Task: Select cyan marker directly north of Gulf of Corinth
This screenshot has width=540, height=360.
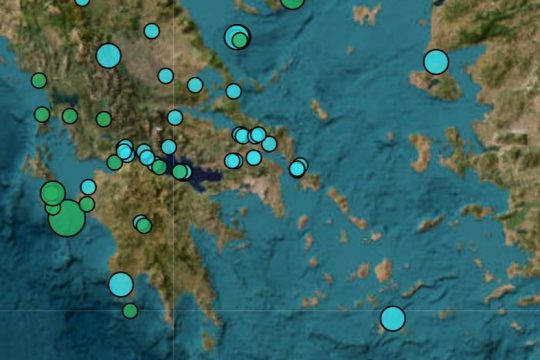Action: tap(169, 147)
